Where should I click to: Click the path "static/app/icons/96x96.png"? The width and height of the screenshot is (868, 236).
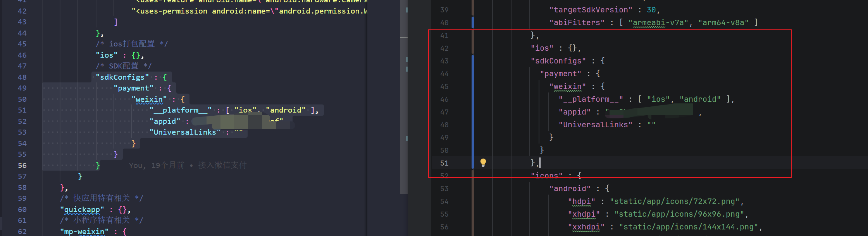pos(679,214)
